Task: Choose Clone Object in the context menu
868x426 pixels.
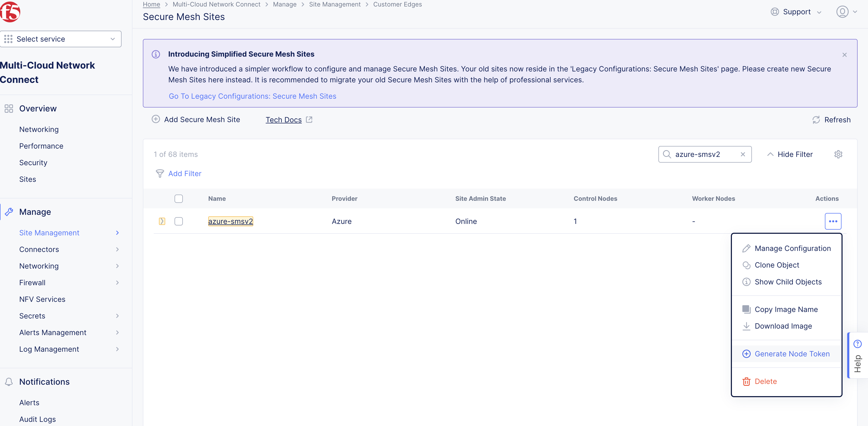Action: pyautogui.click(x=777, y=265)
